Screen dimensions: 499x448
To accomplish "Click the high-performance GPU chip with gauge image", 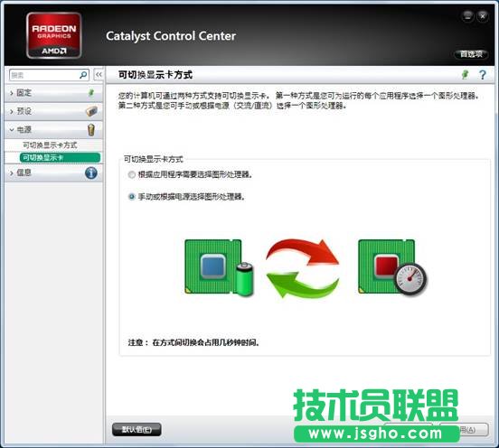I will (x=393, y=267).
